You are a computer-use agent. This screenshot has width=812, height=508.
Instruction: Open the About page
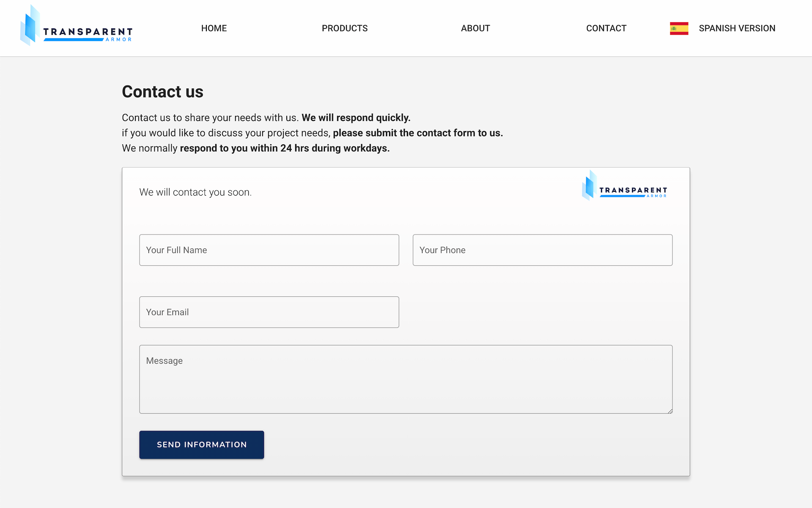475,28
